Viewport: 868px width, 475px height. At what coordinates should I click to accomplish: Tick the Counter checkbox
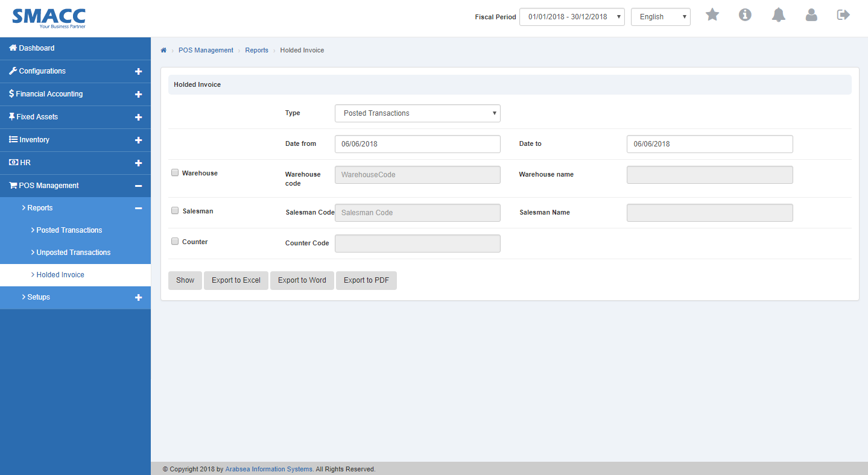pyautogui.click(x=175, y=241)
